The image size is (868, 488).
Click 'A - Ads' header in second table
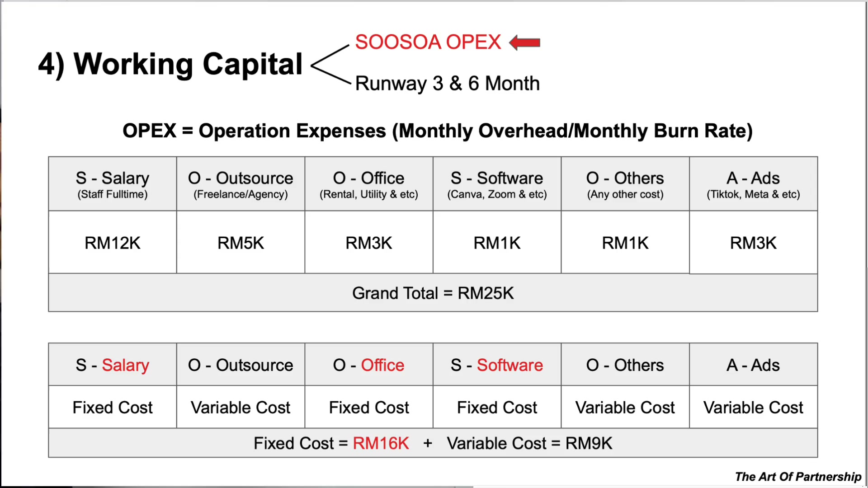point(754,365)
